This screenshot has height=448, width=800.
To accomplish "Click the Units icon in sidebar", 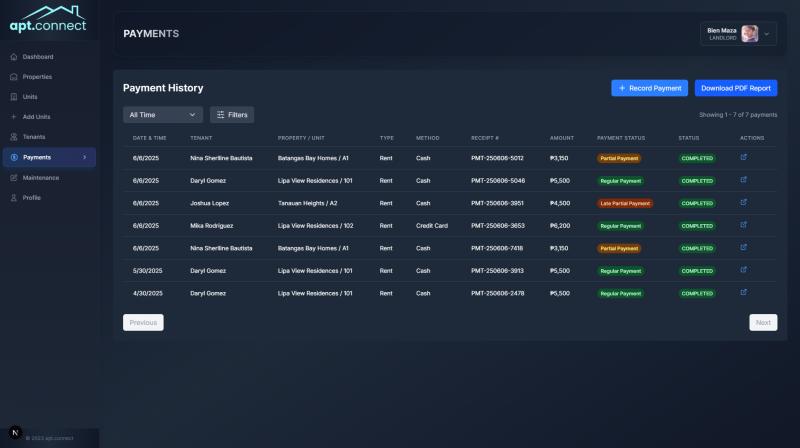I will point(14,96).
